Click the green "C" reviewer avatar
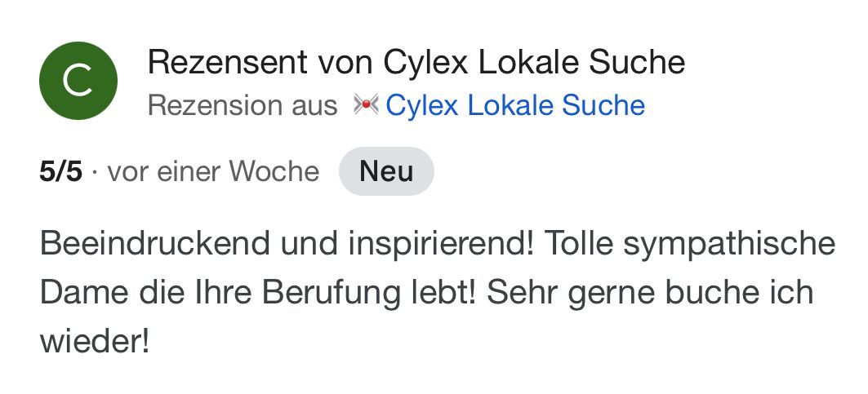The image size is (868, 394). tap(78, 82)
